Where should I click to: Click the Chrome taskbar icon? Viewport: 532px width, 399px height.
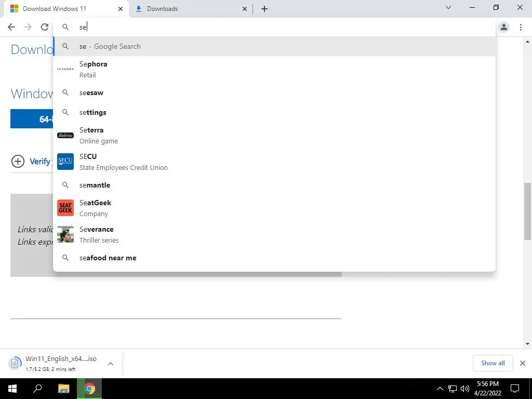[x=89, y=389]
